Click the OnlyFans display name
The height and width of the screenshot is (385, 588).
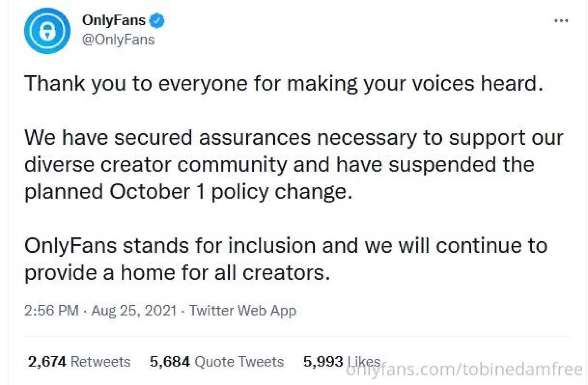pyautogui.click(x=113, y=20)
